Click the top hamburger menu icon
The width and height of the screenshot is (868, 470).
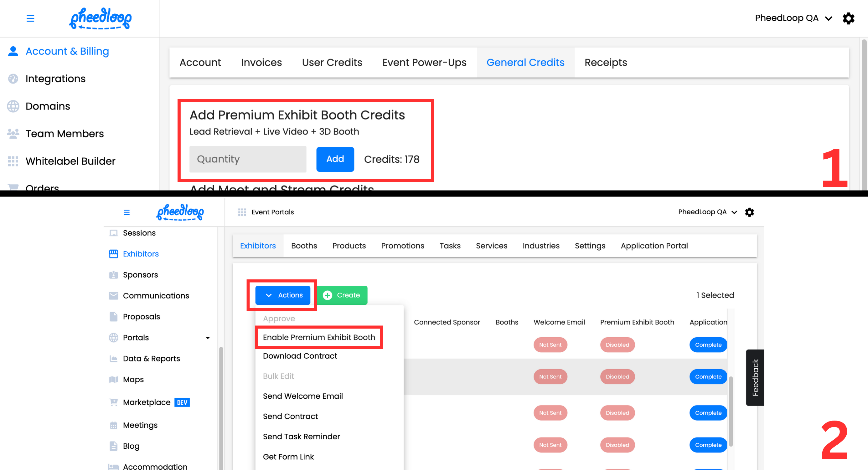coord(30,18)
